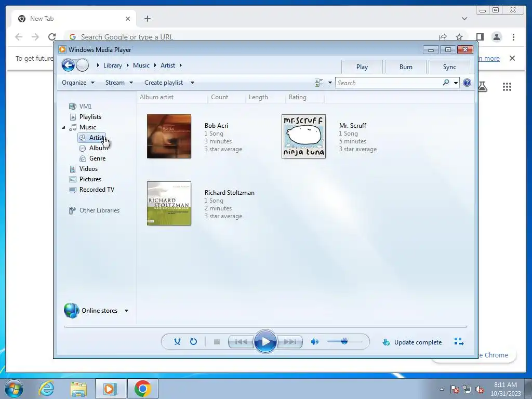Click Create playlist
Viewport: 532px width, 399px height.
tap(164, 83)
